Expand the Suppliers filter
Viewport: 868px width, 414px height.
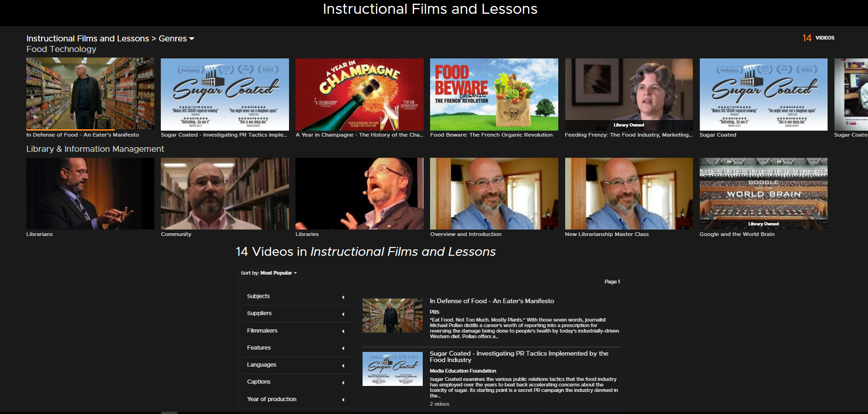pyautogui.click(x=296, y=313)
